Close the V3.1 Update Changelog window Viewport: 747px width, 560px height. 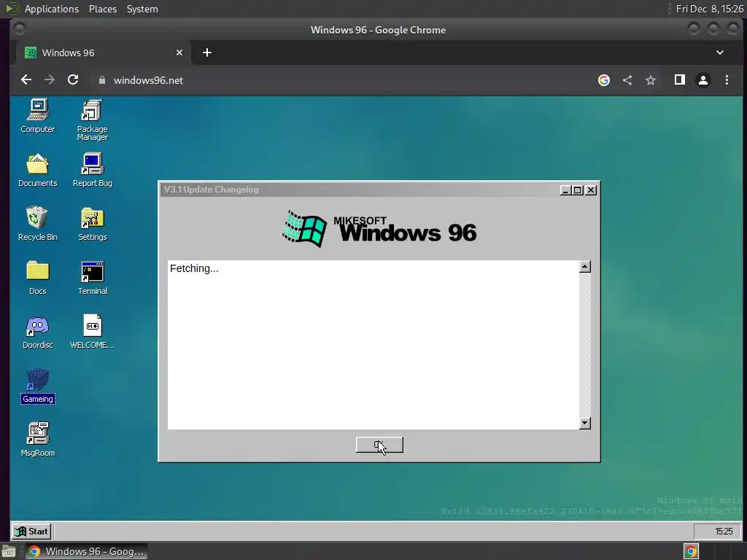pyautogui.click(x=591, y=190)
